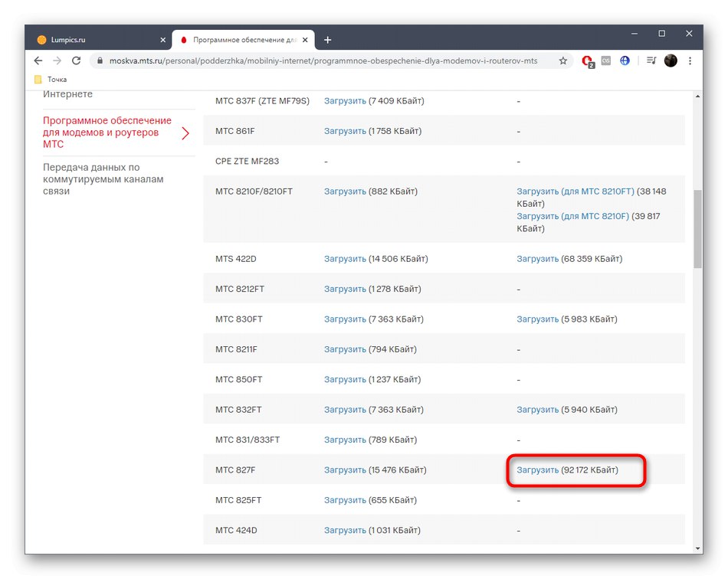Open the Интернете sidebar item
This screenshot has height=579, width=728.
pyautogui.click(x=67, y=94)
